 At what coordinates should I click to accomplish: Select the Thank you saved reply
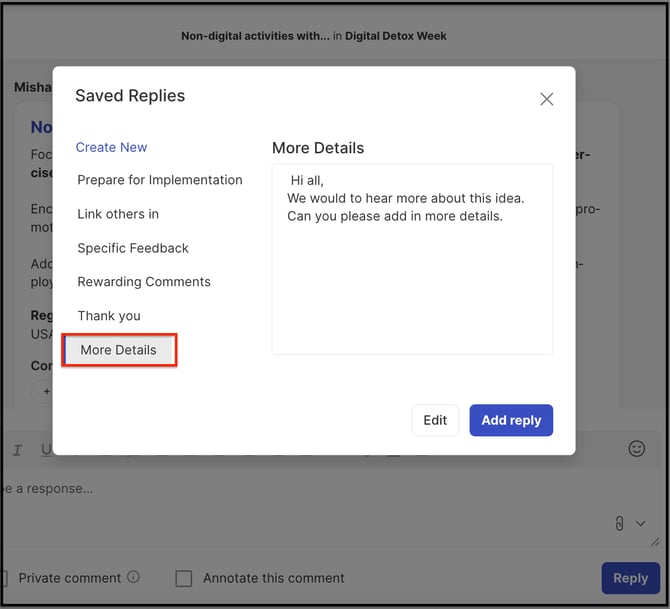pyautogui.click(x=109, y=316)
